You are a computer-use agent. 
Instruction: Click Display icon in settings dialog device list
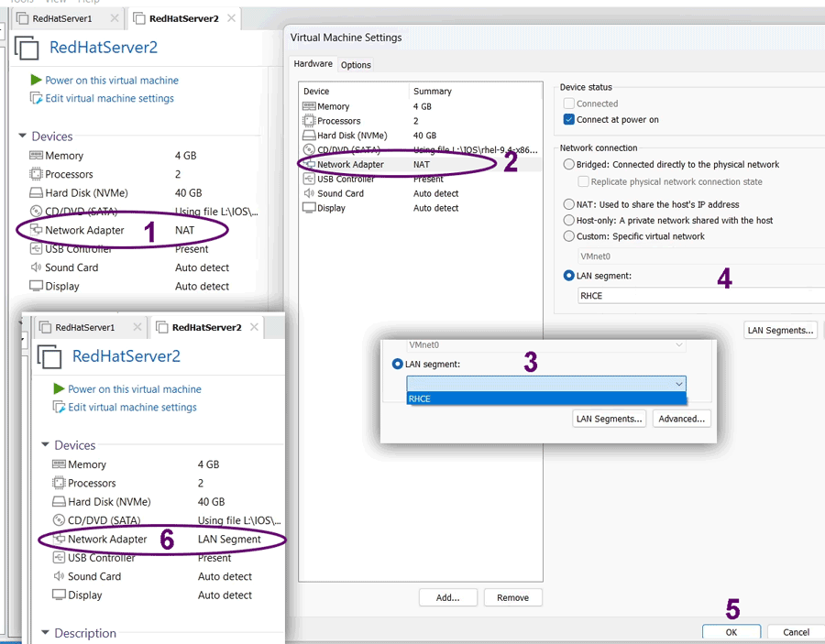click(309, 208)
